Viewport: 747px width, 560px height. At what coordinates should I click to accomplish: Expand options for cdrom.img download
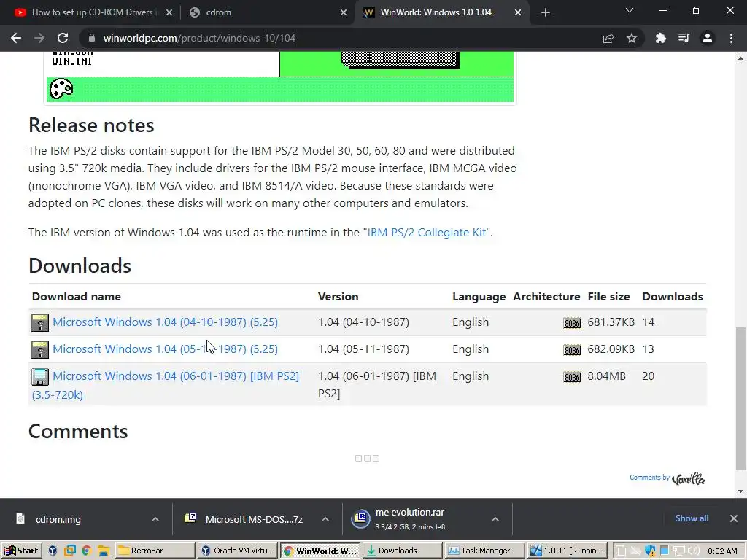click(155, 519)
